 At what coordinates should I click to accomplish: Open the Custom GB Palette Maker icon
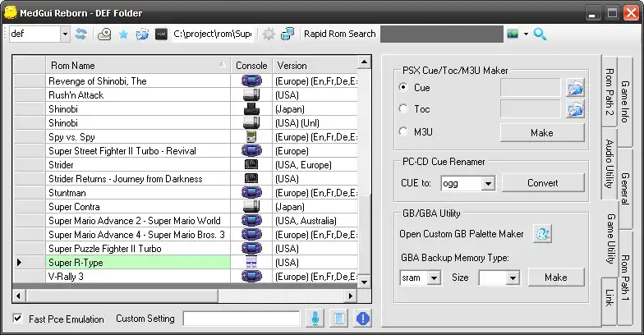pyautogui.click(x=542, y=234)
